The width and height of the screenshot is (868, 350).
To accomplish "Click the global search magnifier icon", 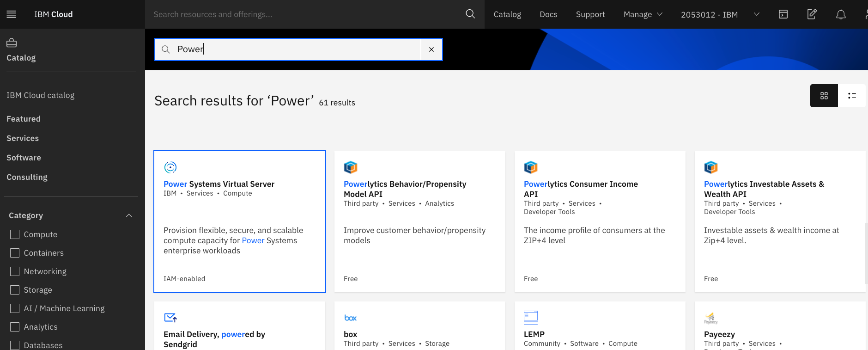I will pos(470,14).
